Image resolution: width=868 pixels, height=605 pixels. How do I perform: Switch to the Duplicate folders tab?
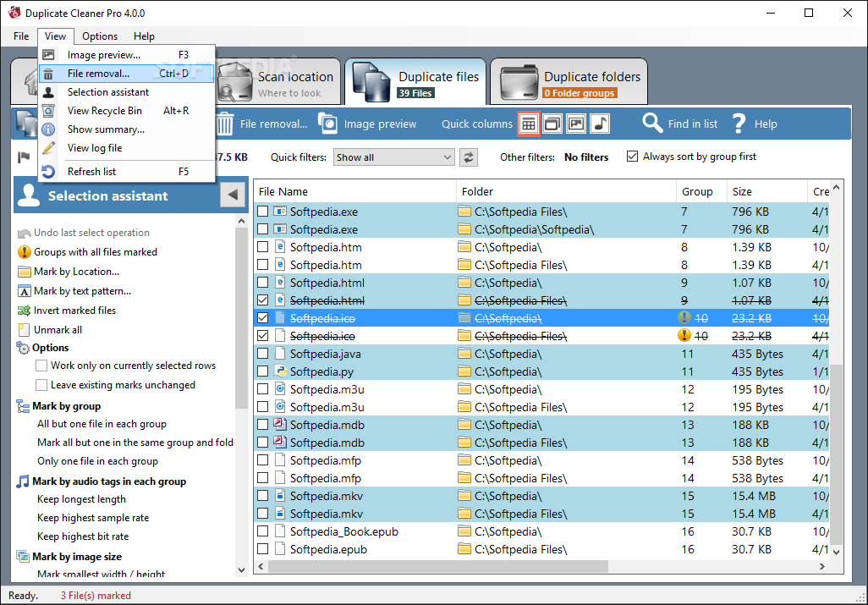click(x=569, y=82)
